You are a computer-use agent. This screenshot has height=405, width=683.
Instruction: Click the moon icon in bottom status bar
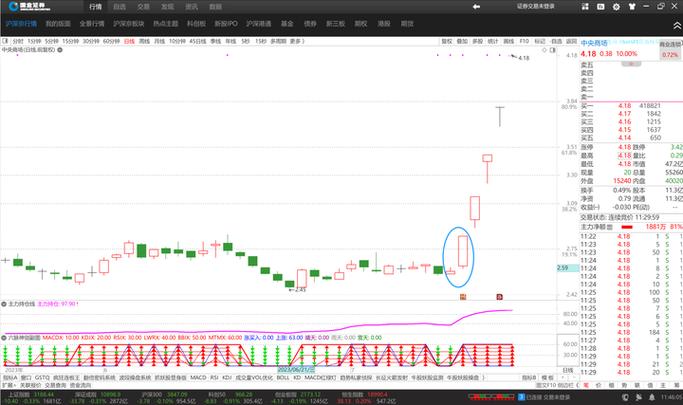626,397
